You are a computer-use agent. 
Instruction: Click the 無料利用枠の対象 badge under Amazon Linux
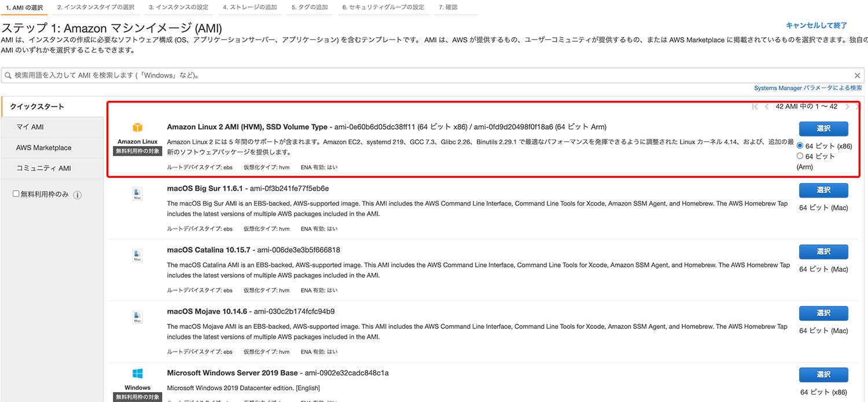pos(137,151)
